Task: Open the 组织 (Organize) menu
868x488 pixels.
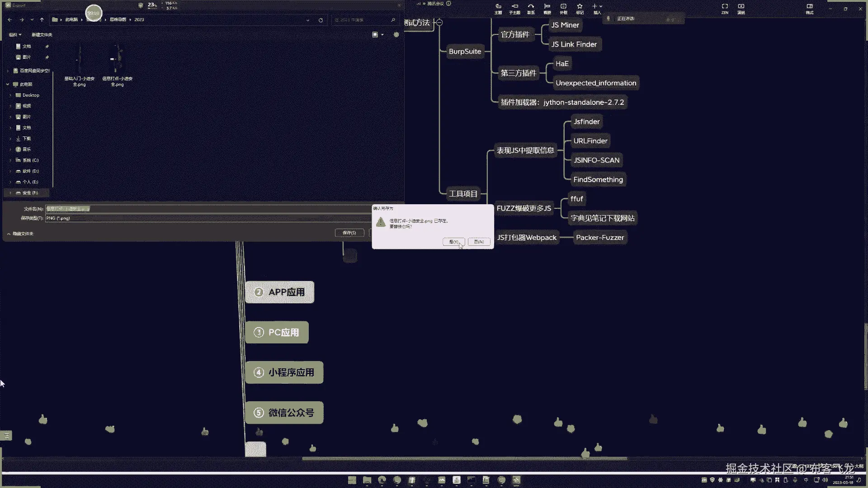Action: pos(15,35)
